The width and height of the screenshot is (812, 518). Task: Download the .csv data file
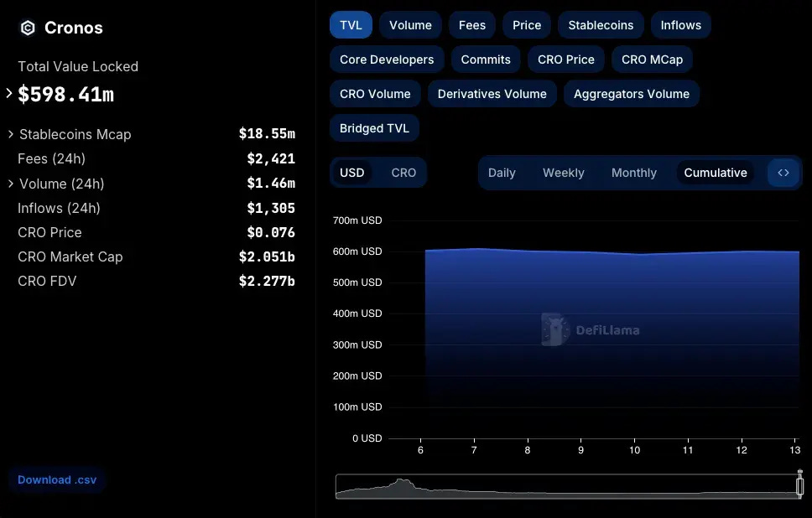click(x=57, y=479)
